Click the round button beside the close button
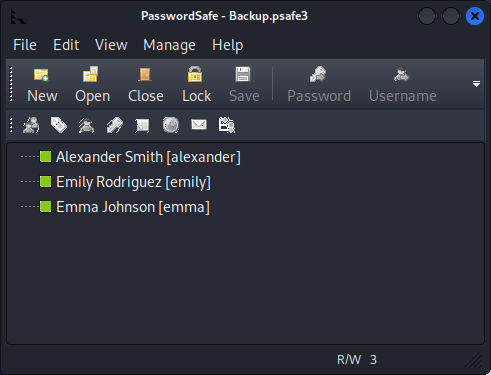 (x=451, y=16)
